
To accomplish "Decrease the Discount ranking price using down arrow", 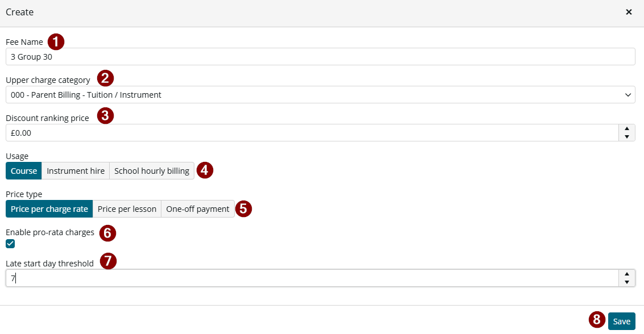I will point(627,137).
